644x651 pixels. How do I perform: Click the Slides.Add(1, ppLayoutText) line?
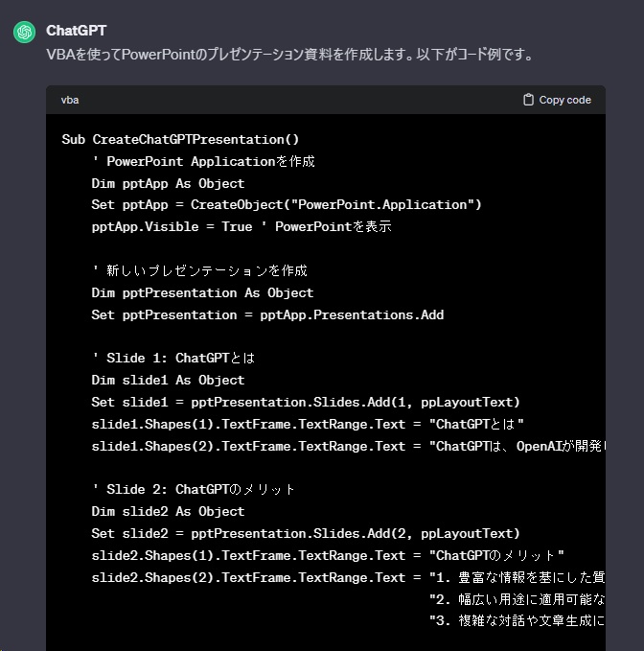[x=306, y=402]
